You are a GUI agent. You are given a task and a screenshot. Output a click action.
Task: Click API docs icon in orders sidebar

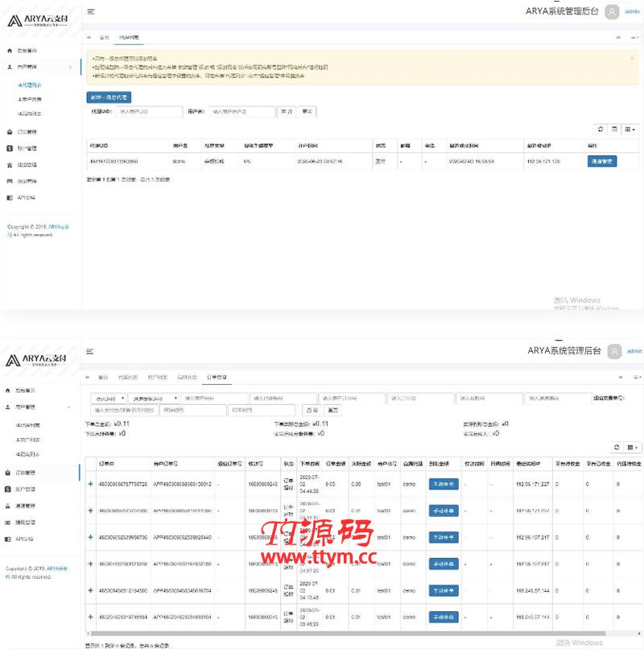7,539
